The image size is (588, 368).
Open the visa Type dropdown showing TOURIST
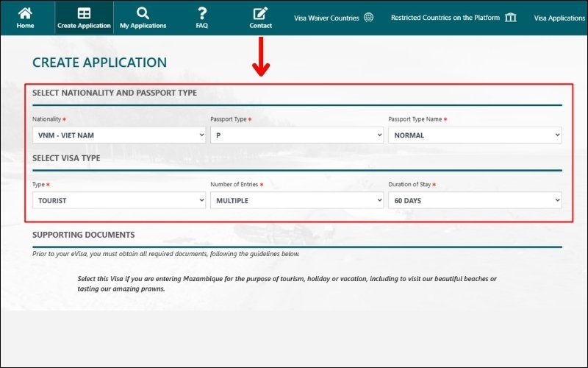[119, 200]
